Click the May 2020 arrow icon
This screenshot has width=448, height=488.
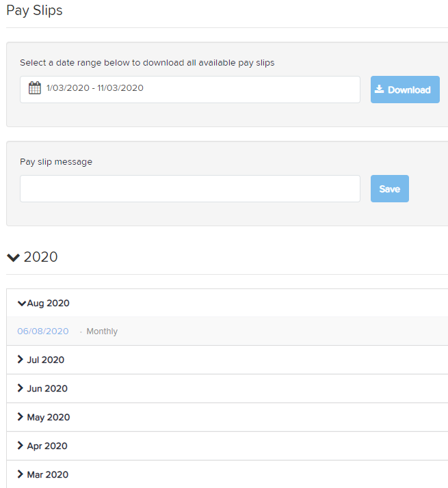click(21, 417)
